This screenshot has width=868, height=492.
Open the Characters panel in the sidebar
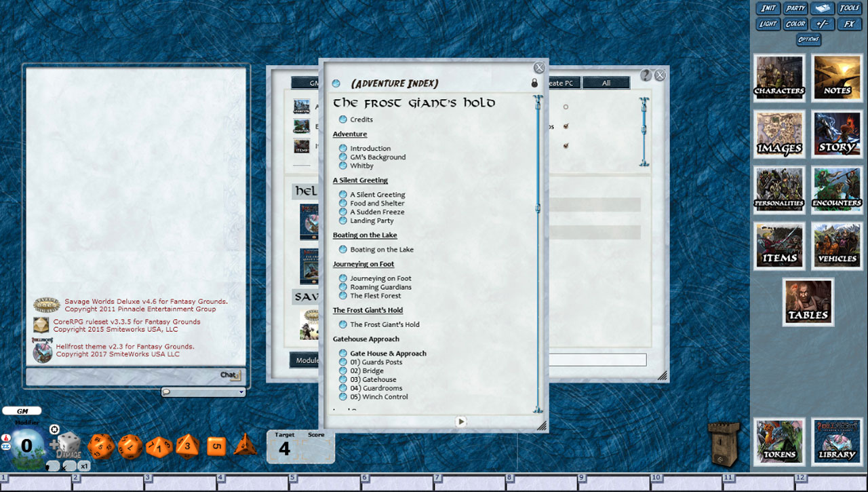tap(778, 77)
